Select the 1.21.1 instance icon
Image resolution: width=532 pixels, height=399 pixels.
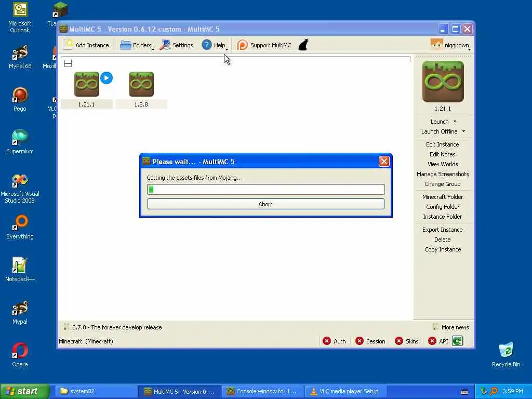point(87,84)
